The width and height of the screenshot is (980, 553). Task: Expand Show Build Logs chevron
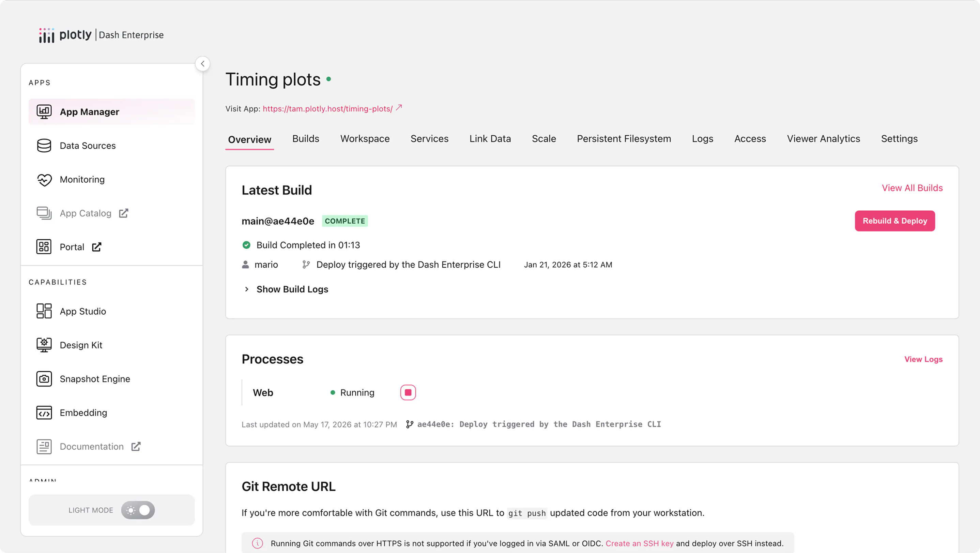click(x=246, y=289)
